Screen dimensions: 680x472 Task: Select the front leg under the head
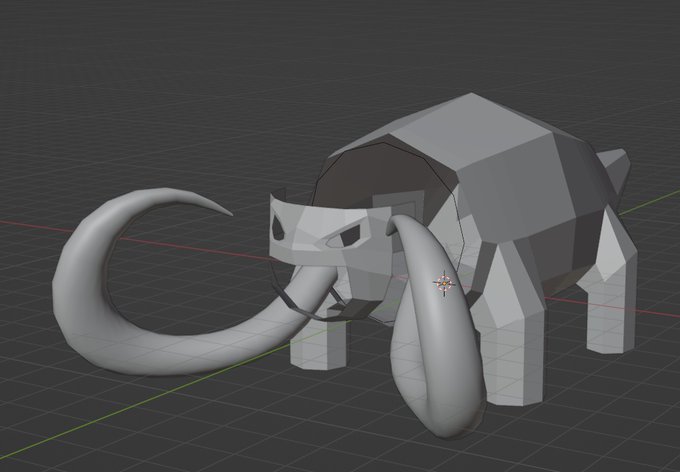pyautogui.click(x=318, y=347)
